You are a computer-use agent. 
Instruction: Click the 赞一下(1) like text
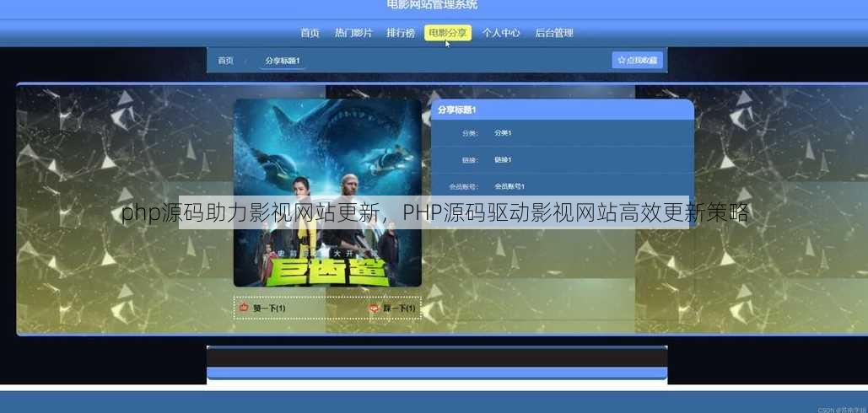270,308
